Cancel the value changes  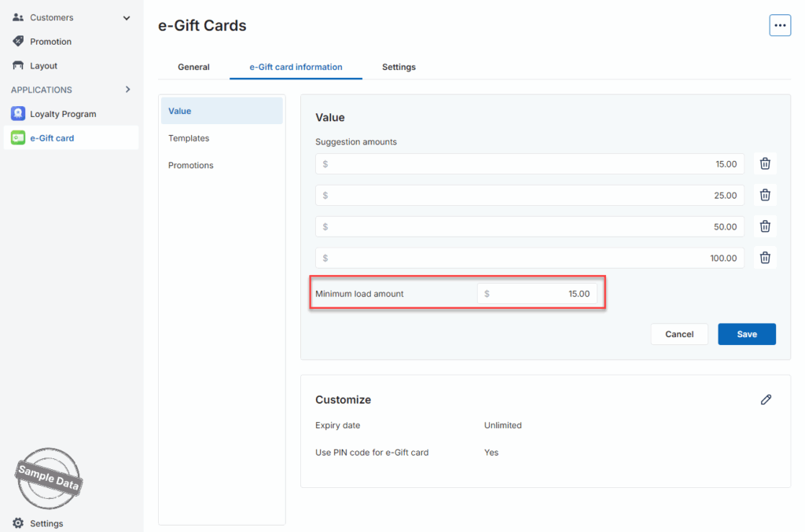coord(679,334)
